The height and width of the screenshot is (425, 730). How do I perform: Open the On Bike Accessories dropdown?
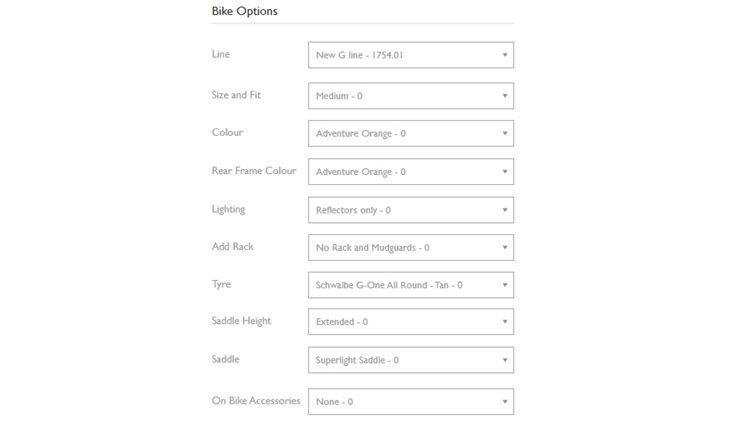click(410, 402)
